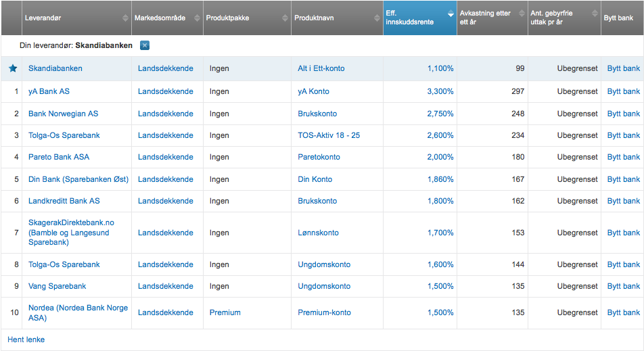
Task: Sort by Ant. gebyrfrie uttak pr år
Action: coord(564,18)
